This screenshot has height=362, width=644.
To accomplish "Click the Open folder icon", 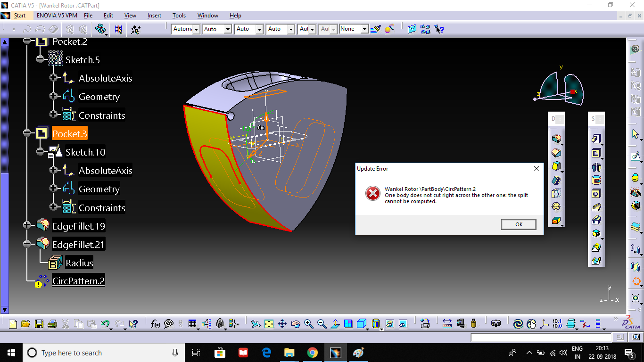I will click(26, 324).
